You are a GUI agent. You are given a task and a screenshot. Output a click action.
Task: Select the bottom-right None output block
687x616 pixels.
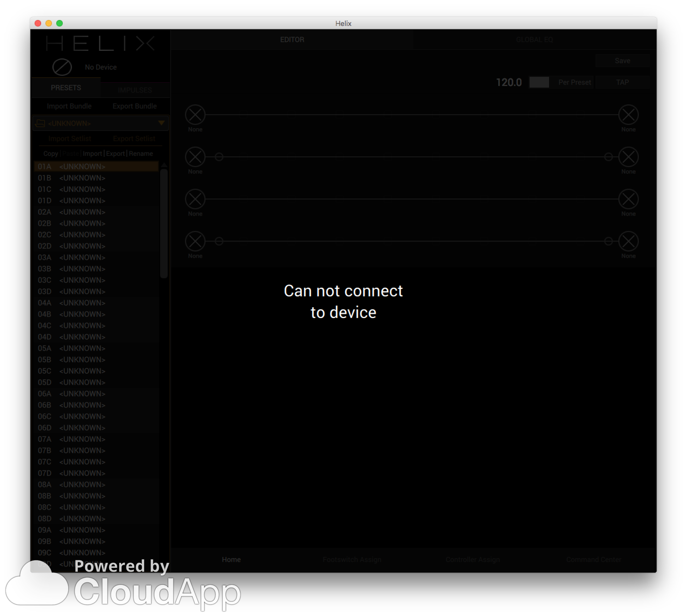point(628,241)
